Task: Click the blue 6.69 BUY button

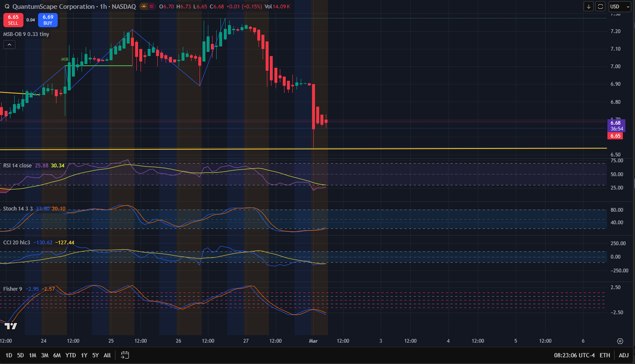Action: 48,20
